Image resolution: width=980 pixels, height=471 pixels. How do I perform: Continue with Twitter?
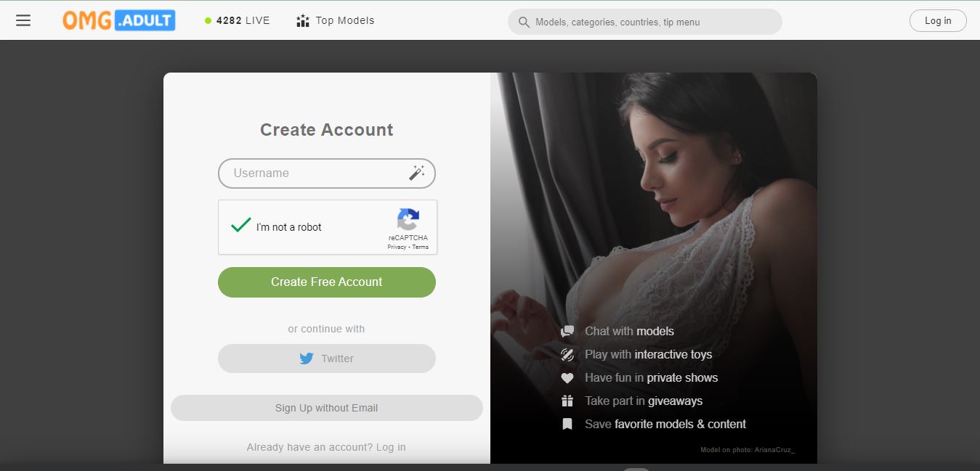click(x=327, y=359)
